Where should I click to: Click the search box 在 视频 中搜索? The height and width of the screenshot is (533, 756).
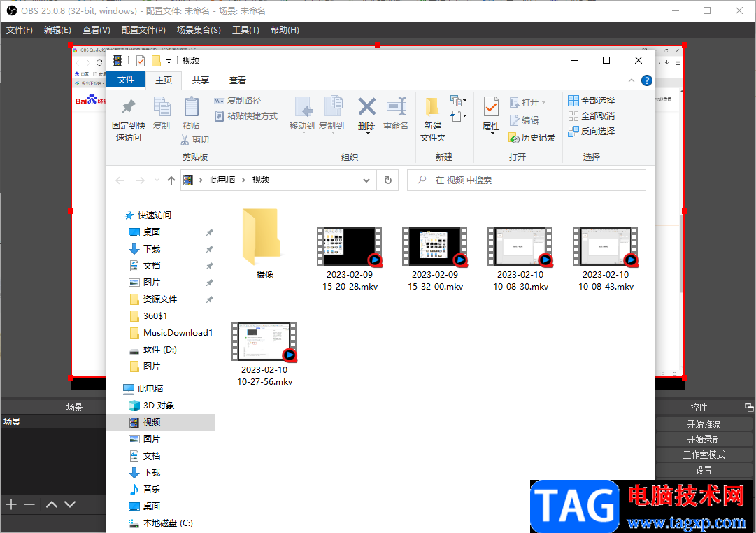click(527, 180)
